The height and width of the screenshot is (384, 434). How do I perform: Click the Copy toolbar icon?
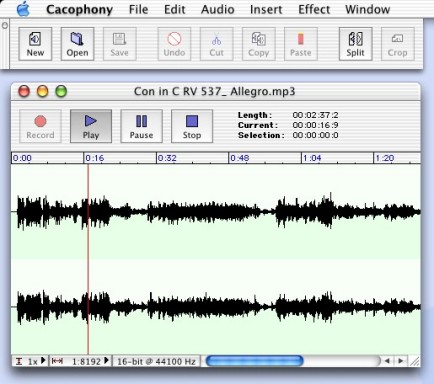[259, 44]
